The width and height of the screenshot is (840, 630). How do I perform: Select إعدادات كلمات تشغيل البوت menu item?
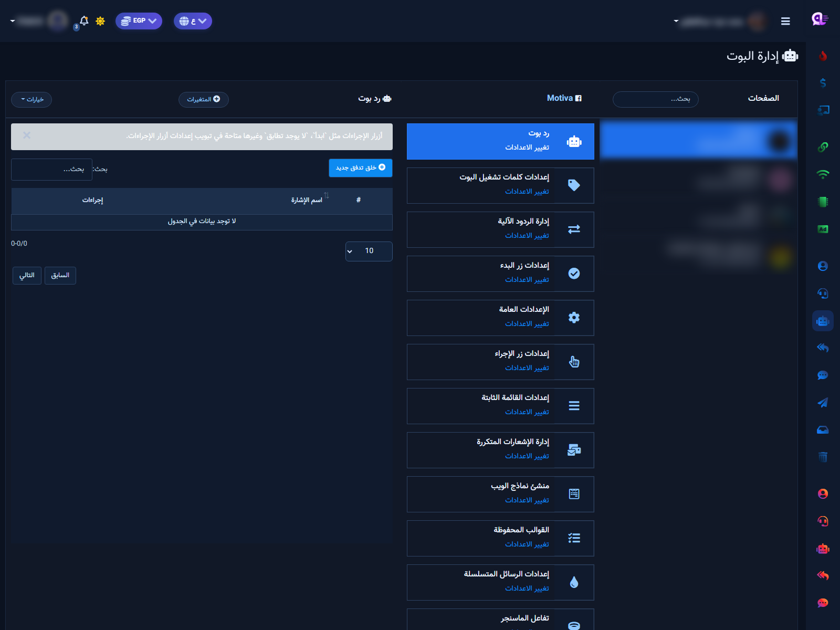tap(500, 185)
